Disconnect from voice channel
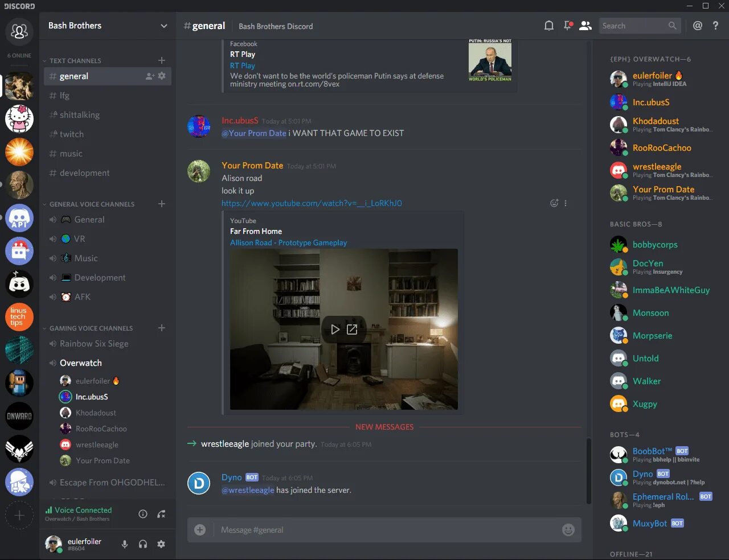This screenshot has height=560, width=729. pos(161,514)
